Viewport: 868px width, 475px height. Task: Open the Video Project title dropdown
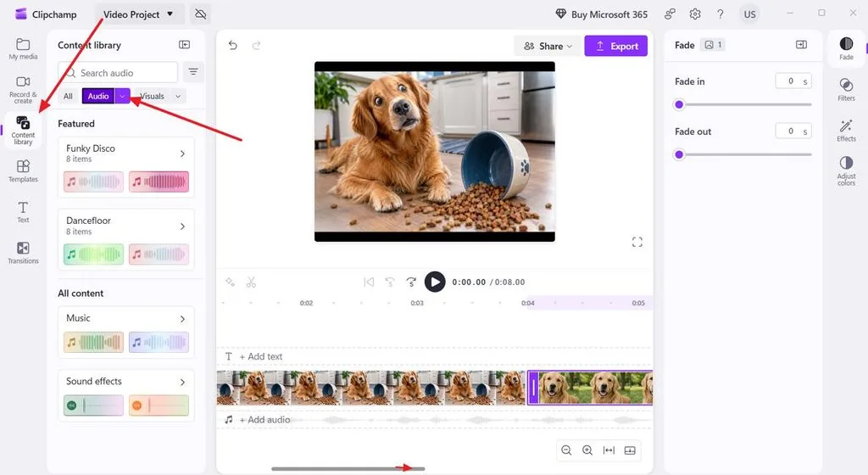click(138, 14)
